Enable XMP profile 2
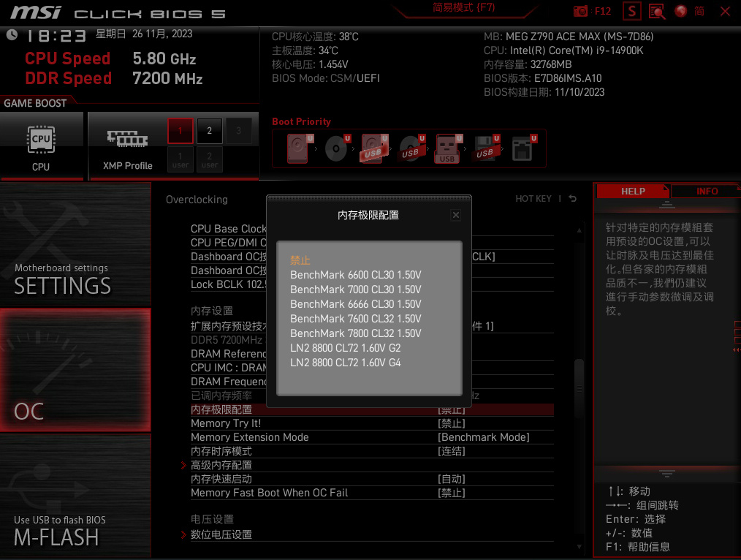Image resolution: width=741 pixels, height=560 pixels. click(x=209, y=131)
